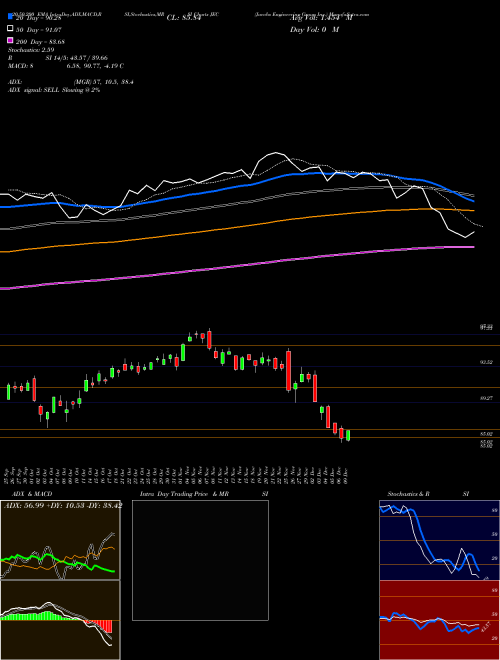Viewport: 500px width, 660px height.
Task: Click the 'ADX: 56.99 +DY: 10.53 -DY: 38.42' readout
Action: 63,506
